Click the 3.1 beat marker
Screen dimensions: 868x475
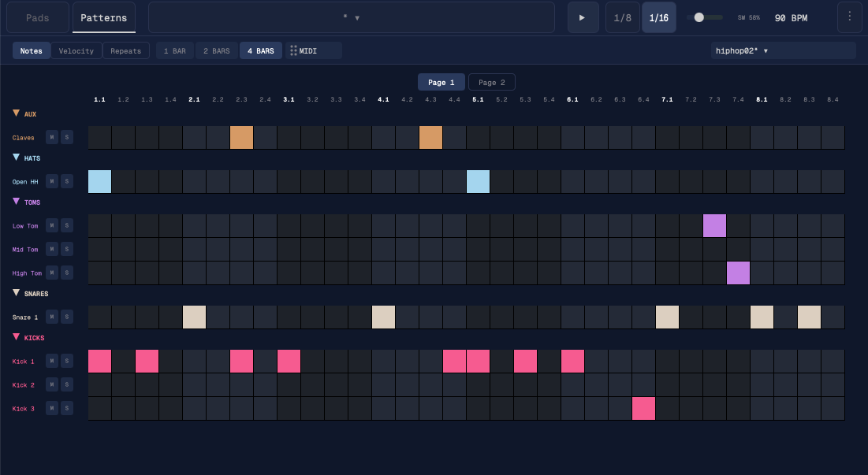pyautogui.click(x=289, y=99)
